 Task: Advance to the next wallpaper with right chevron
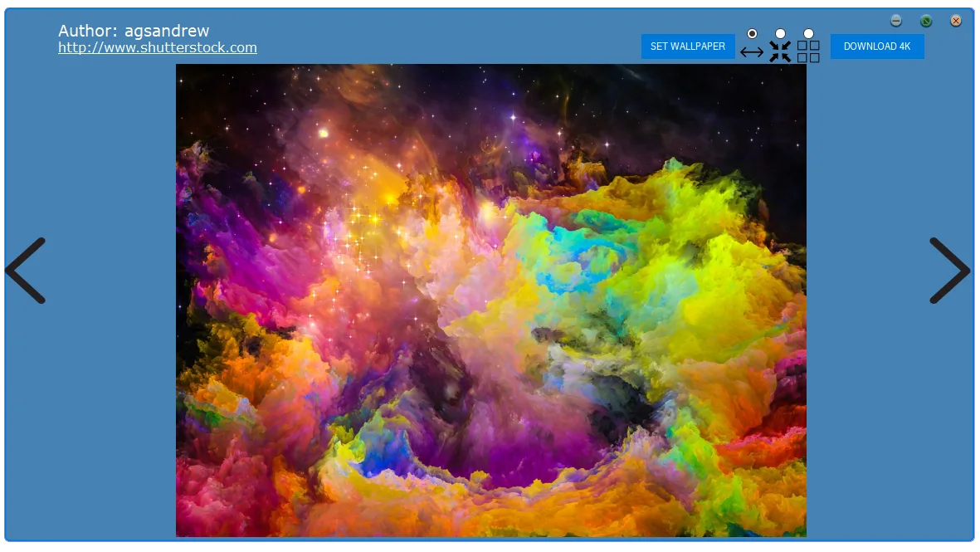[x=949, y=270]
